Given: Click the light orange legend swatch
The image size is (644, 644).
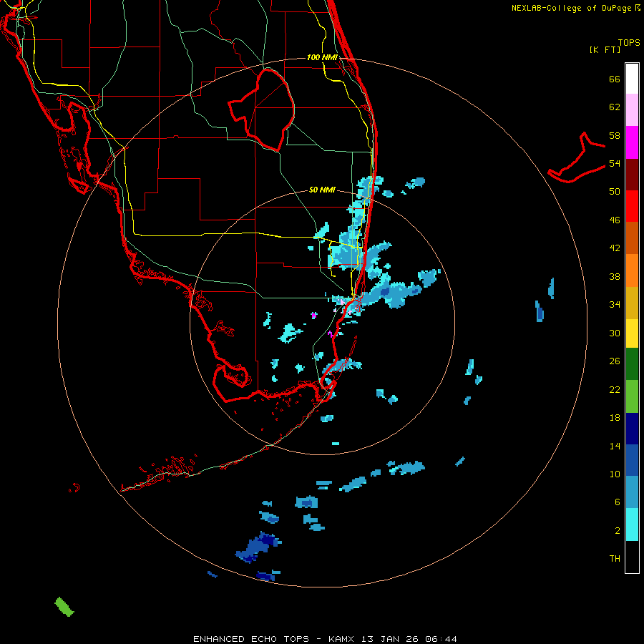Looking at the screenshot, I should [632, 270].
